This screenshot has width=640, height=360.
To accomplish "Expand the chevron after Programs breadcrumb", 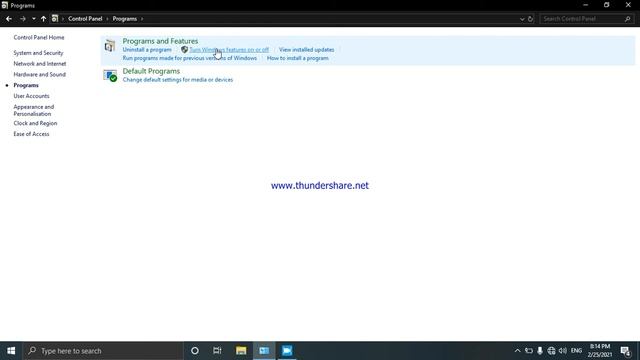I will click(142, 19).
